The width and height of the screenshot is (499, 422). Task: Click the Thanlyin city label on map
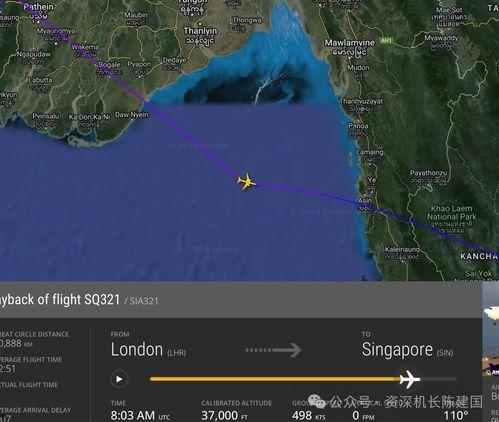tap(200, 31)
